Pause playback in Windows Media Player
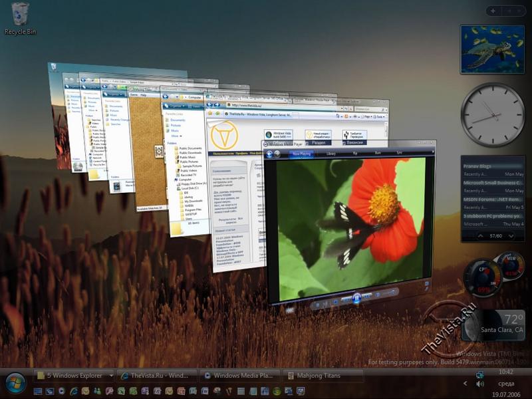Screen dimensions: 532x399 point(356,299)
